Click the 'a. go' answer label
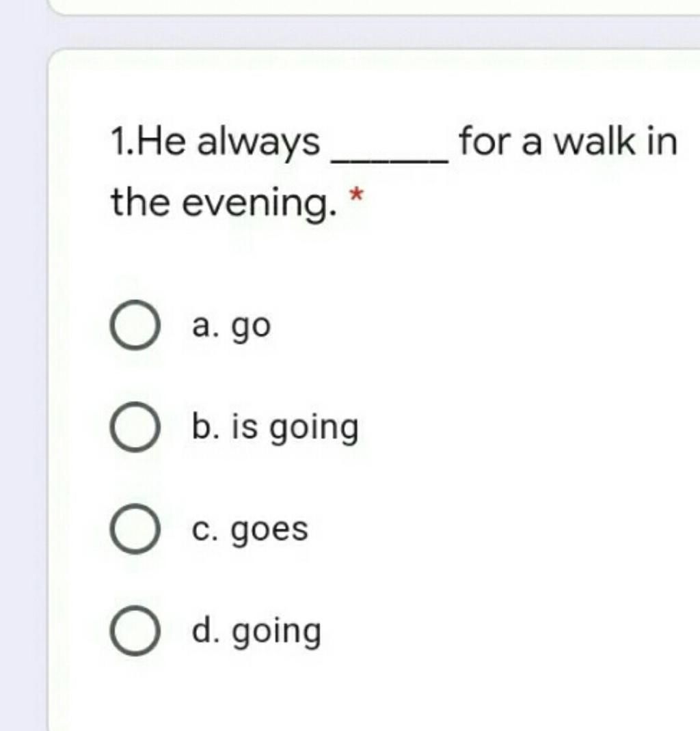Image resolution: width=700 pixels, height=731 pixels. click(231, 327)
